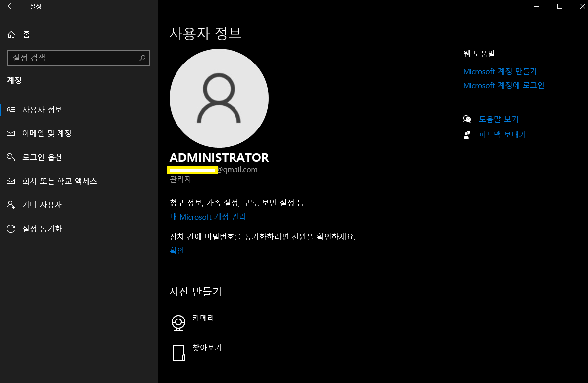Click the 도움말 보기 help icon

[467, 119]
